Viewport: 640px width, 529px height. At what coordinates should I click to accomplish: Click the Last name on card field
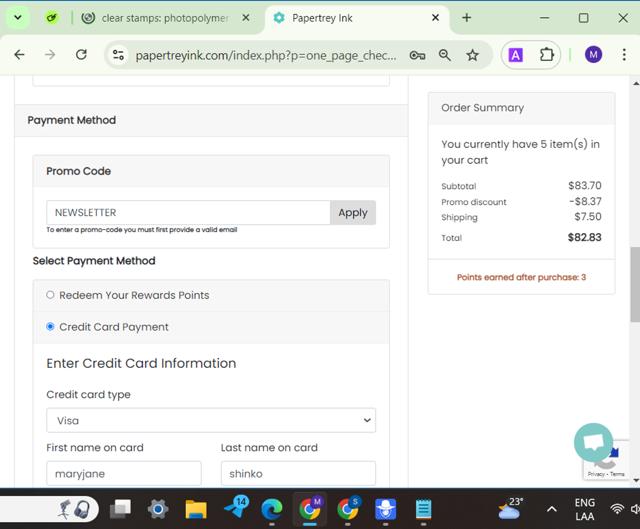click(298, 473)
